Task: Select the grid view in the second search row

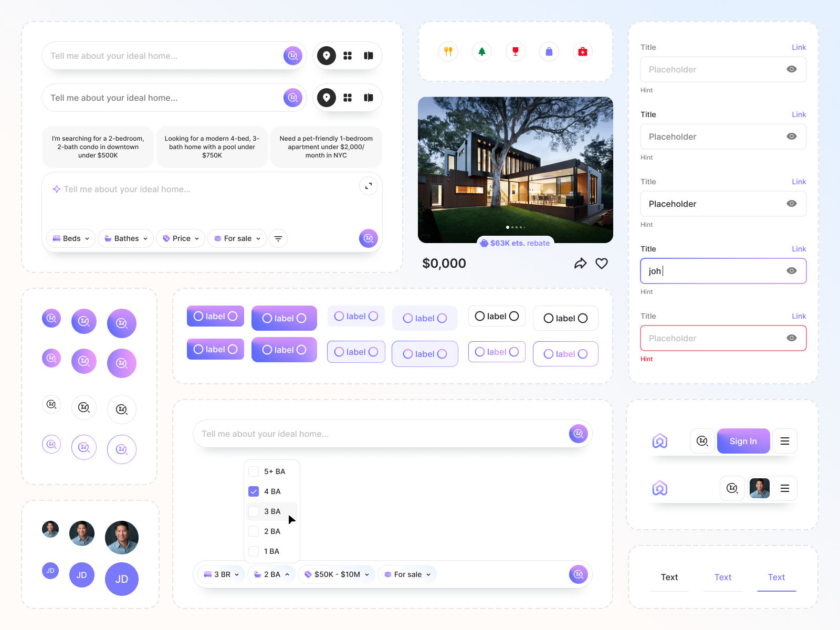Action: (348, 98)
